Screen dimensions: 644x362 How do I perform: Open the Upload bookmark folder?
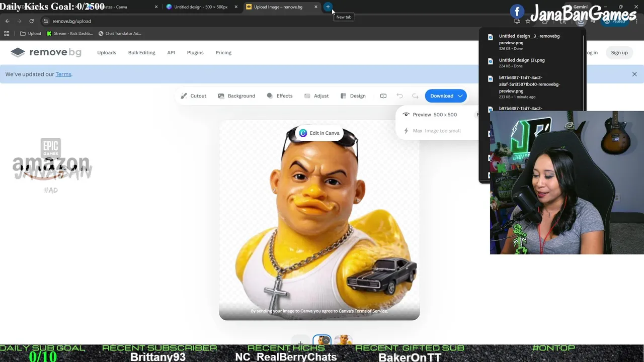coord(30,34)
